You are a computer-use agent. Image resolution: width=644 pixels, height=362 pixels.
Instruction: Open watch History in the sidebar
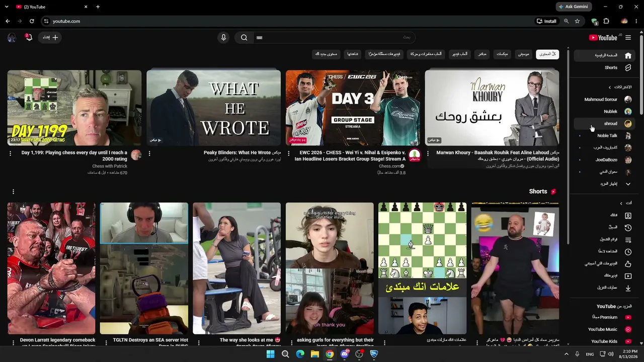coord(605,227)
